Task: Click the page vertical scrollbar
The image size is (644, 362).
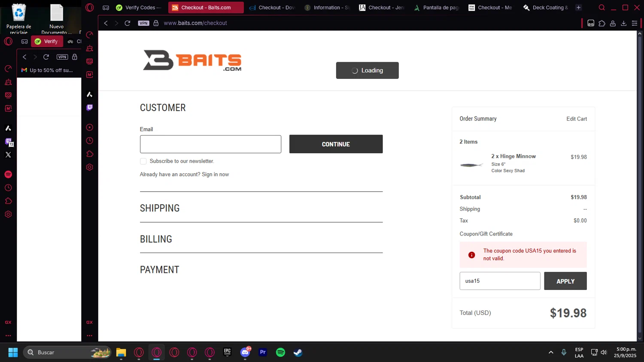Action: 640,184
